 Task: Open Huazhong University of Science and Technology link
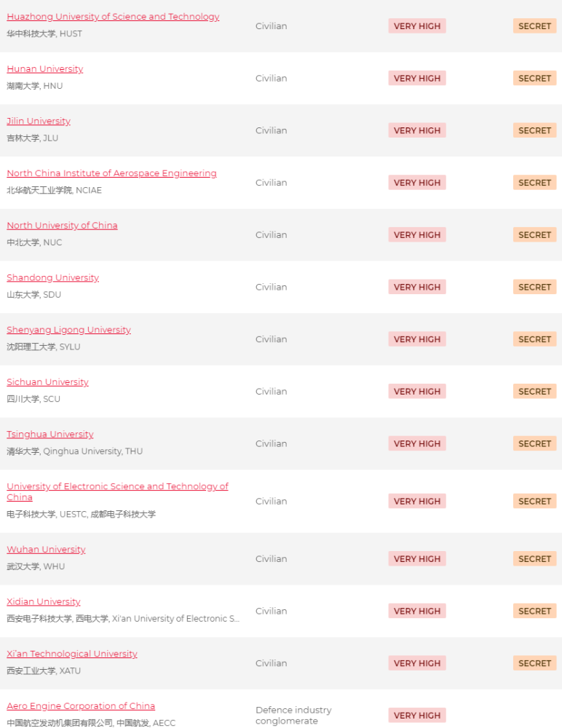113,17
